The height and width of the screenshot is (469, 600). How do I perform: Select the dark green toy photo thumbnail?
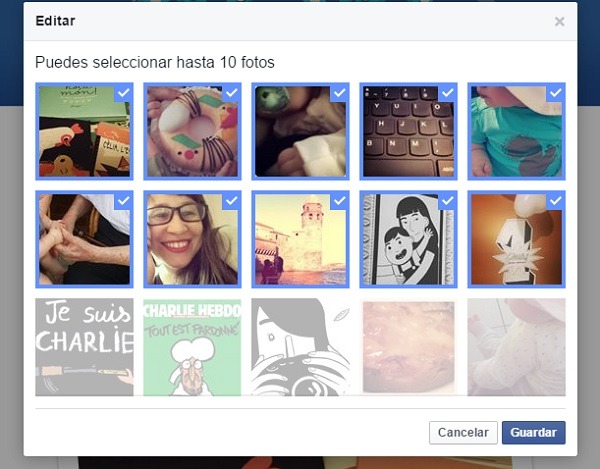(x=300, y=131)
